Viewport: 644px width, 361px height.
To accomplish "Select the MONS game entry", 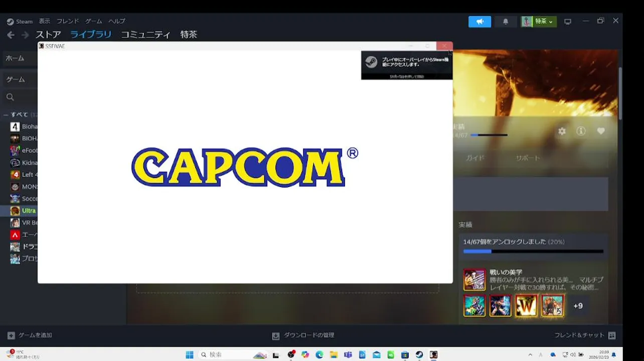I will [x=24, y=187].
